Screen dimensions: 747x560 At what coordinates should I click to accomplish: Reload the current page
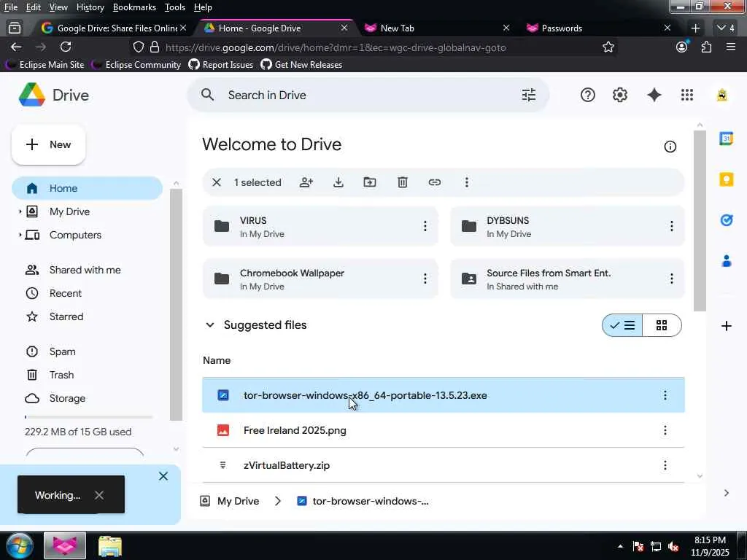point(66,47)
